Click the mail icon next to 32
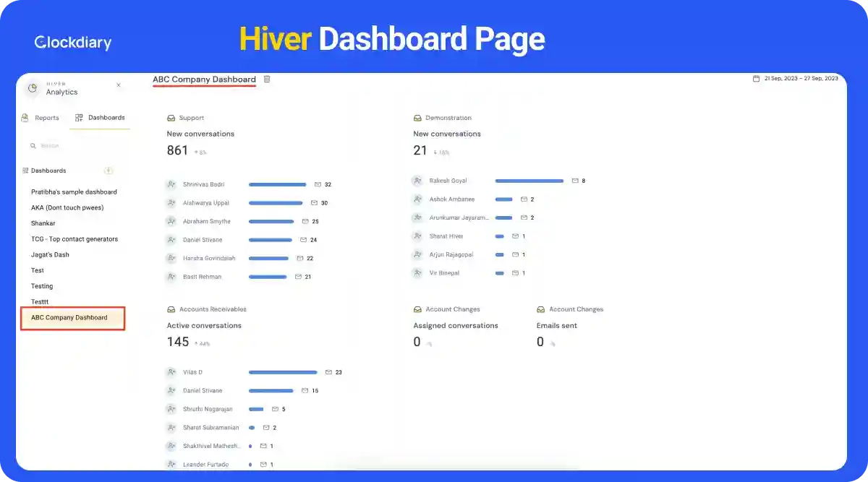Screen dimensions: 868x482 pyautogui.click(x=318, y=184)
